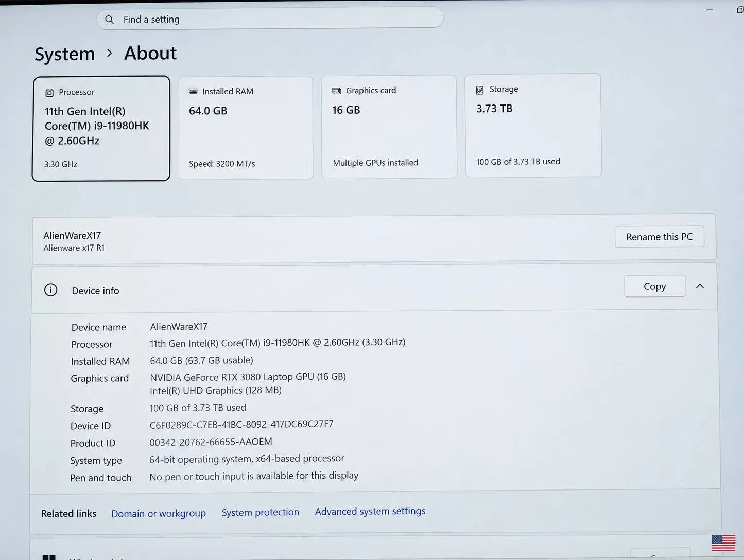Select the NVIDIA GeForce RTX 3080 line

click(x=248, y=377)
